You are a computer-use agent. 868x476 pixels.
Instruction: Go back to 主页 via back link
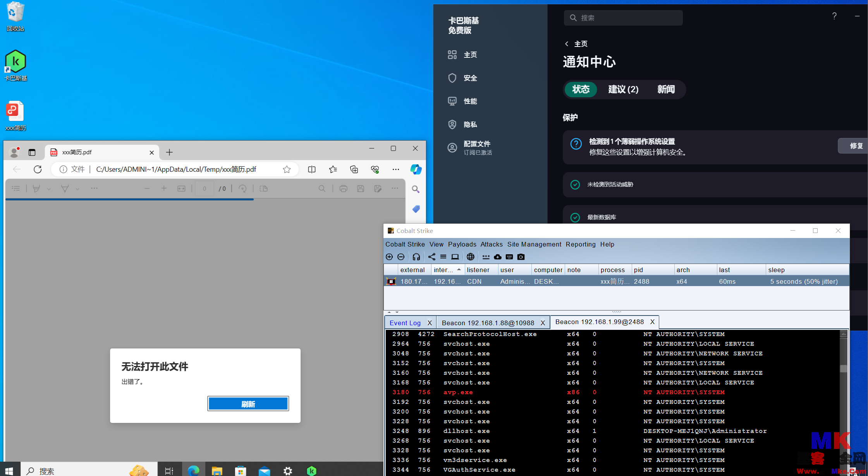pyautogui.click(x=576, y=44)
